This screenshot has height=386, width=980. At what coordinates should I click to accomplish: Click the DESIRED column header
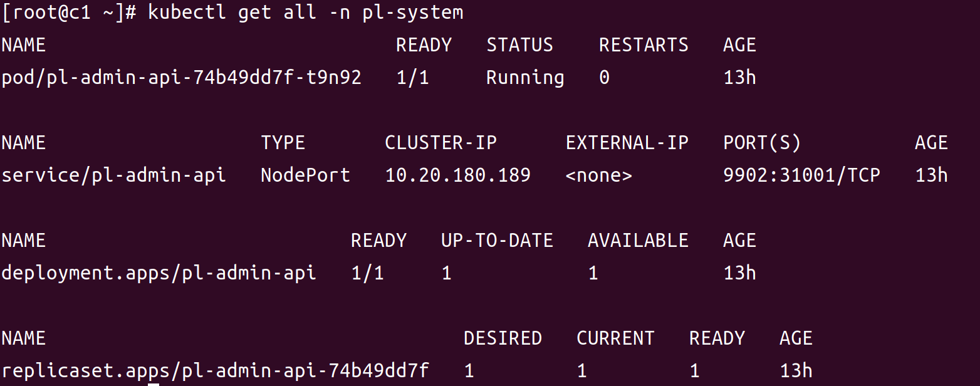(x=503, y=338)
